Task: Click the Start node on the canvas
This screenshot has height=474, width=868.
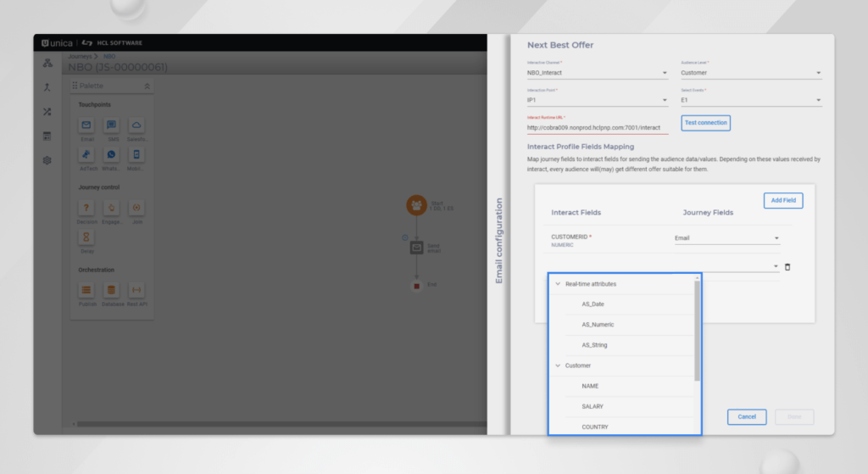Action: 416,205
